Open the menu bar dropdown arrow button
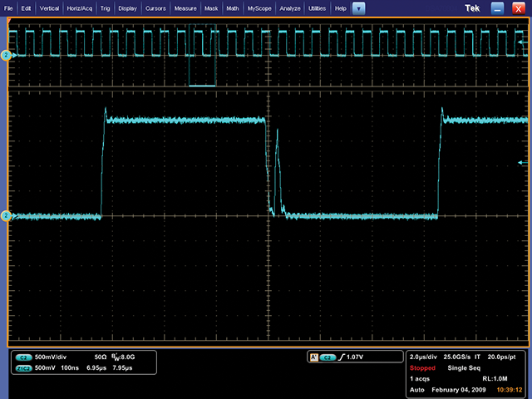 (x=358, y=7)
